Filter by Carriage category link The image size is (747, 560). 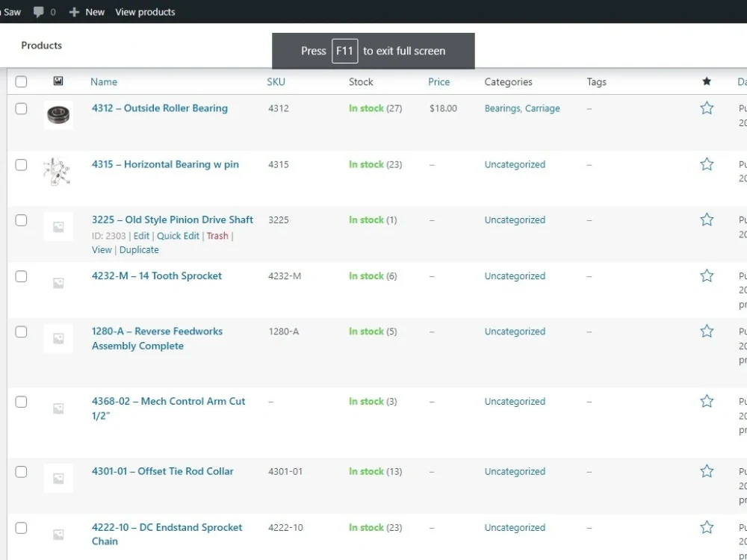[542, 108]
